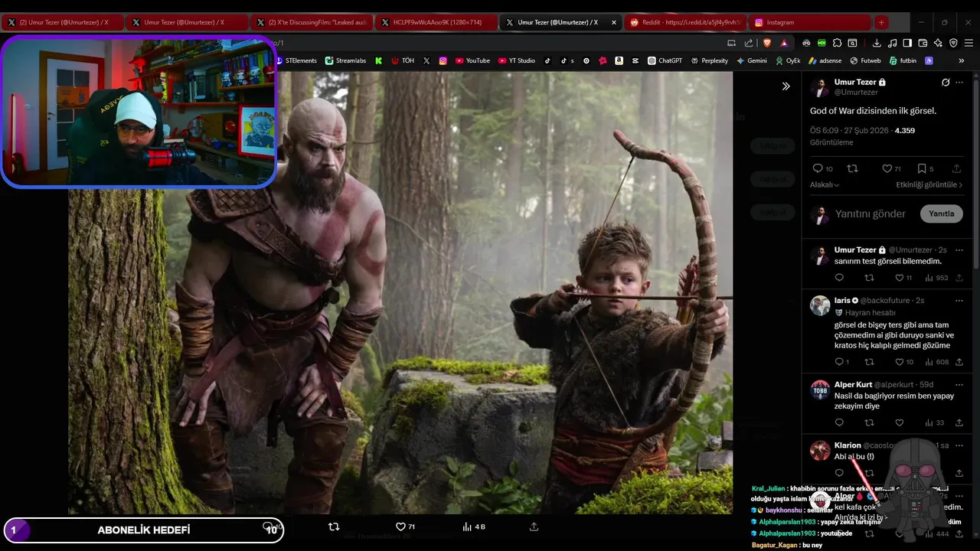Click the Gemini bookmark

point(751,60)
